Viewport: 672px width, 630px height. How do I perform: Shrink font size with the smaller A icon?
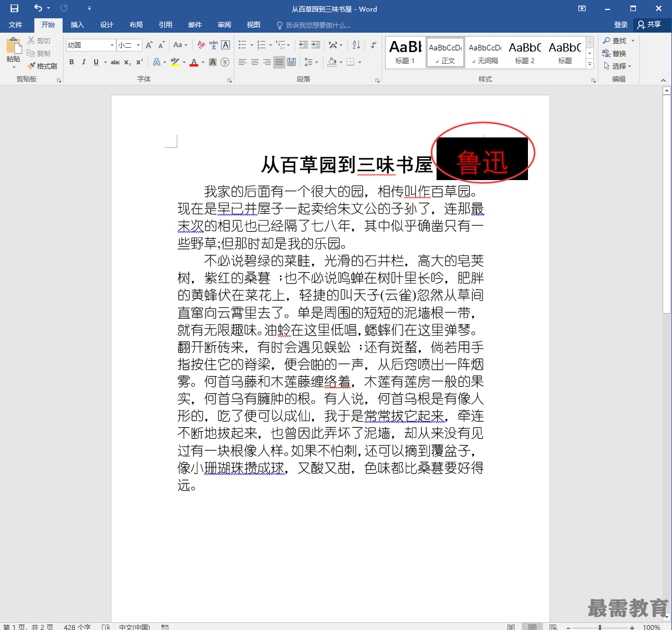161,45
